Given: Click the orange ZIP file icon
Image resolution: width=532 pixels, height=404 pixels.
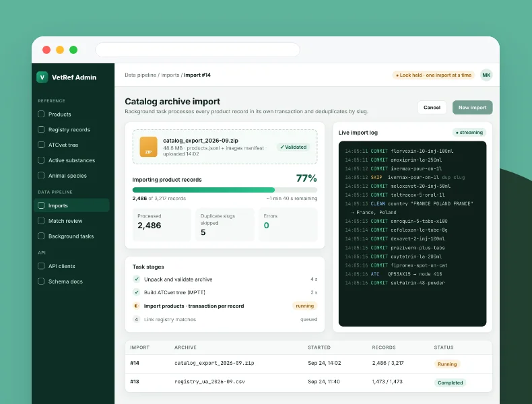Looking at the screenshot, I should (148, 147).
